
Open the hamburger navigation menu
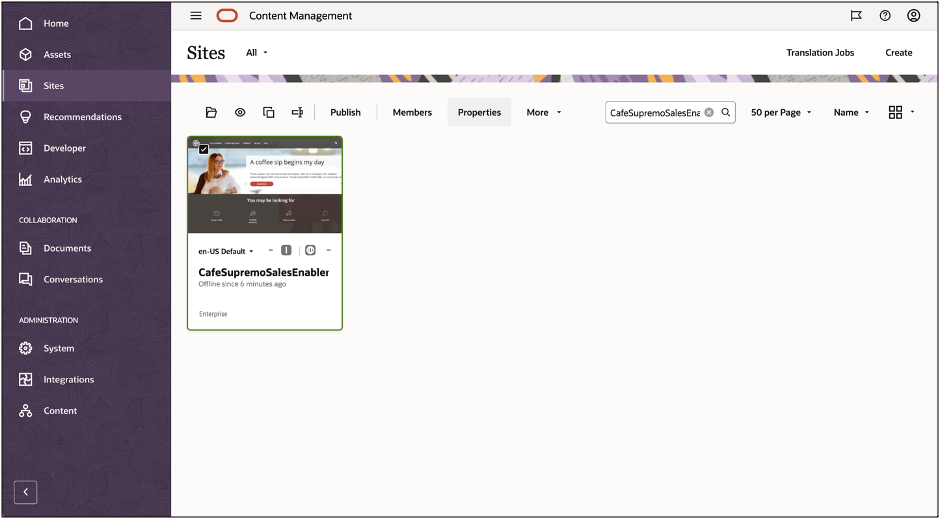click(x=196, y=16)
